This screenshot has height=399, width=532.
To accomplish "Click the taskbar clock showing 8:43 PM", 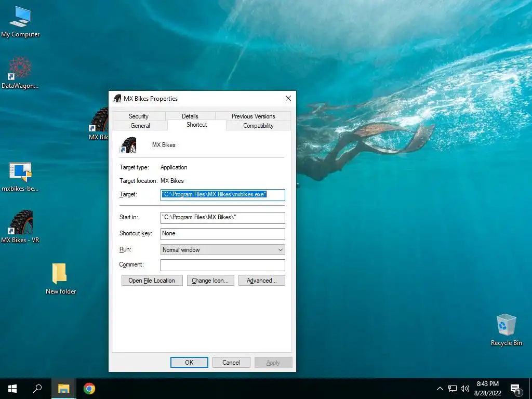I will point(487,389).
